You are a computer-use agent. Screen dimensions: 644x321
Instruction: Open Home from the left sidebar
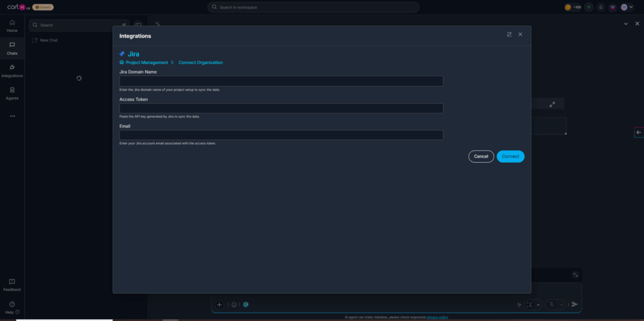click(12, 26)
